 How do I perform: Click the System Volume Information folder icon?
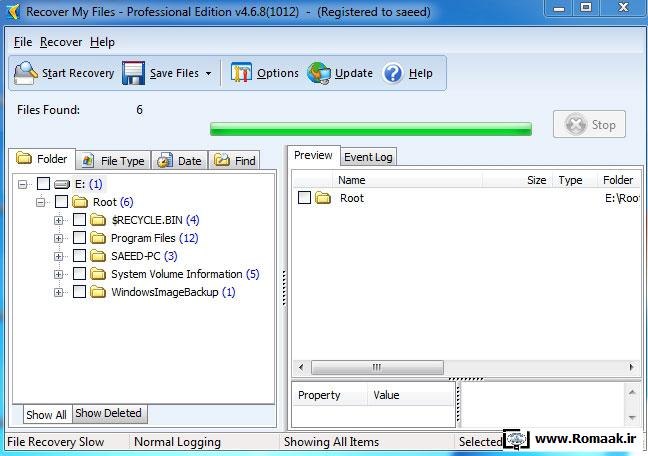point(98,274)
